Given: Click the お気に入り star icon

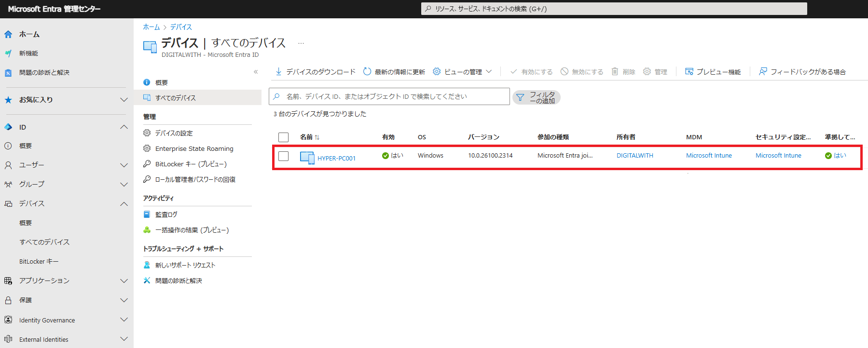Looking at the screenshot, I should coord(8,100).
